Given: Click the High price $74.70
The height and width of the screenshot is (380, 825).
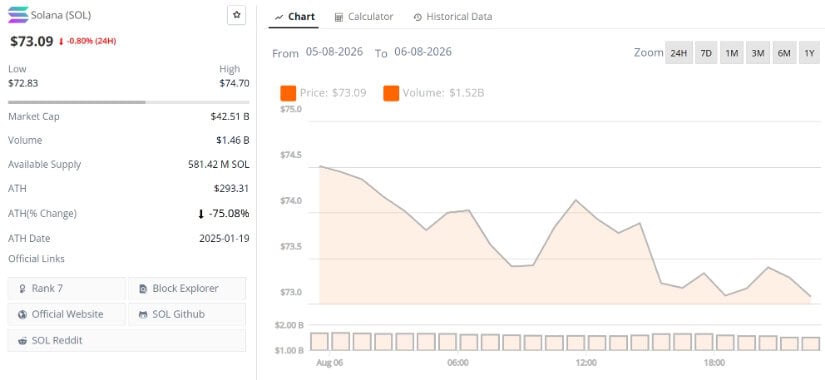Looking at the screenshot, I should pyautogui.click(x=235, y=83).
